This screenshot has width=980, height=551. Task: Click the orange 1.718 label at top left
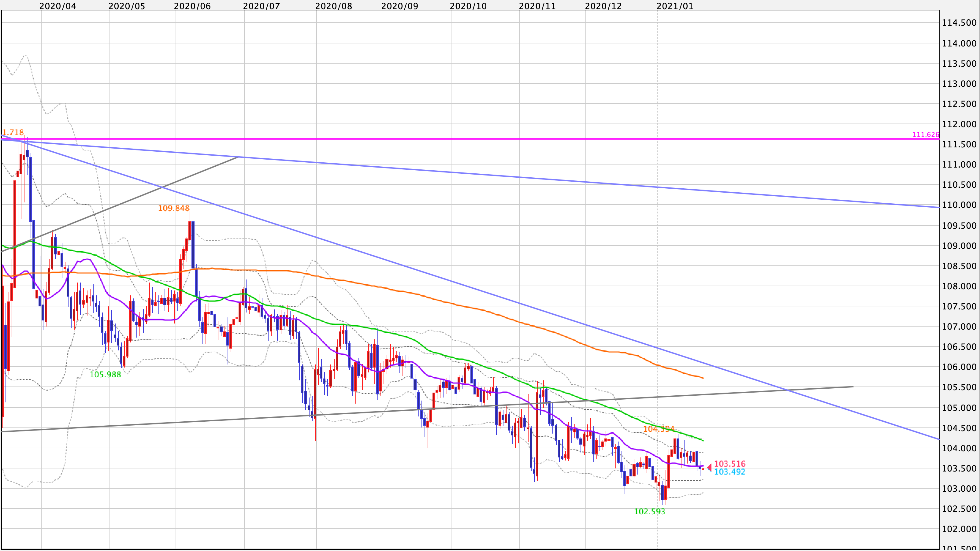click(x=13, y=132)
